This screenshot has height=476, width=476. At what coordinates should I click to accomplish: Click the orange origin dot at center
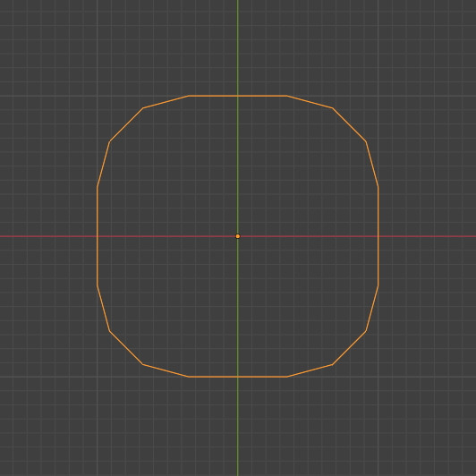click(238, 236)
